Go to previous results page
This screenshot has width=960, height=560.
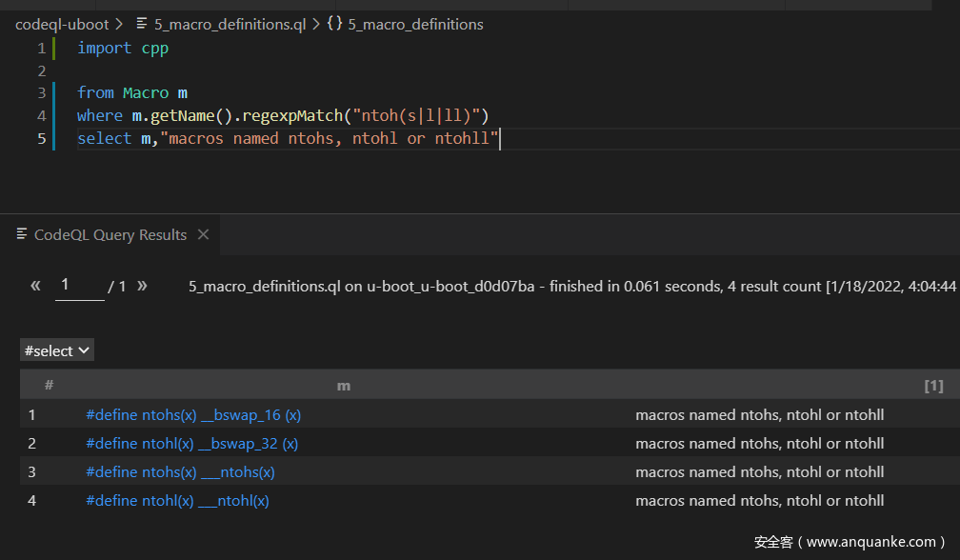35,286
